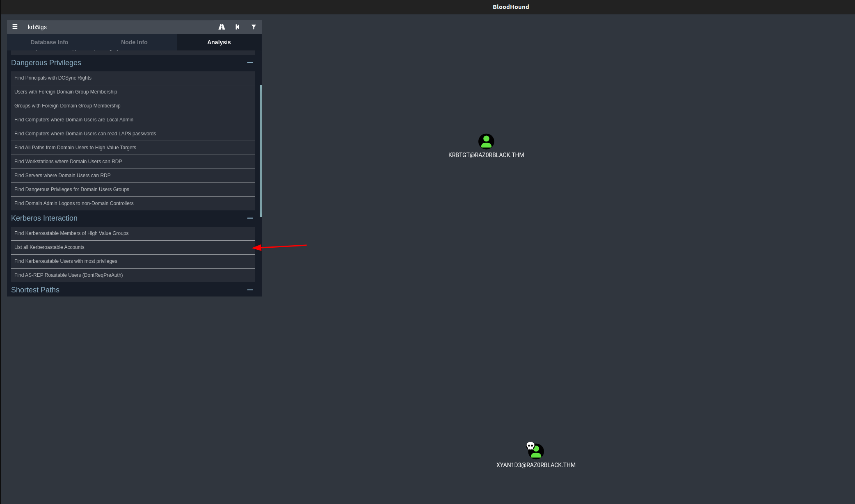Click the krb5tgs search input field

pos(119,27)
